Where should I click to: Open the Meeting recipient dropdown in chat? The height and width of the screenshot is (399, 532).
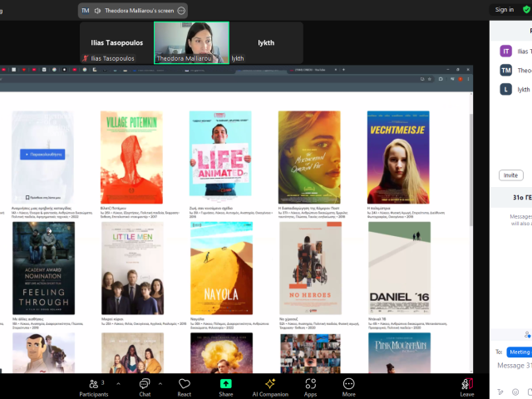519,352
